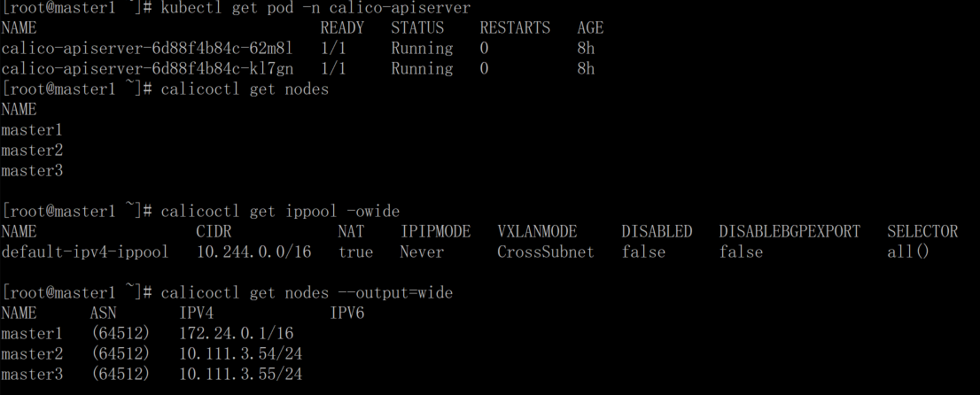Viewport: 980px width, 395px height.
Task: Click the ASN column header
Action: tap(103, 314)
